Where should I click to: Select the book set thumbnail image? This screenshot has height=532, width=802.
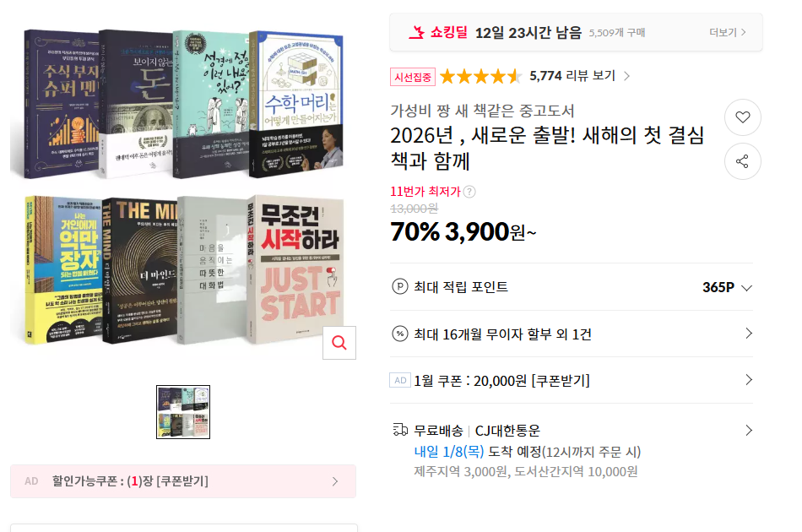183,412
